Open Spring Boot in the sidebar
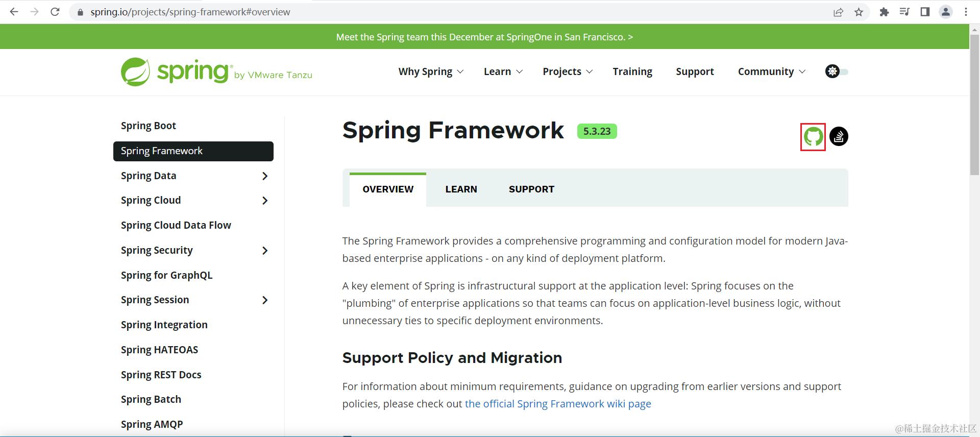980x437 pixels. point(149,126)
